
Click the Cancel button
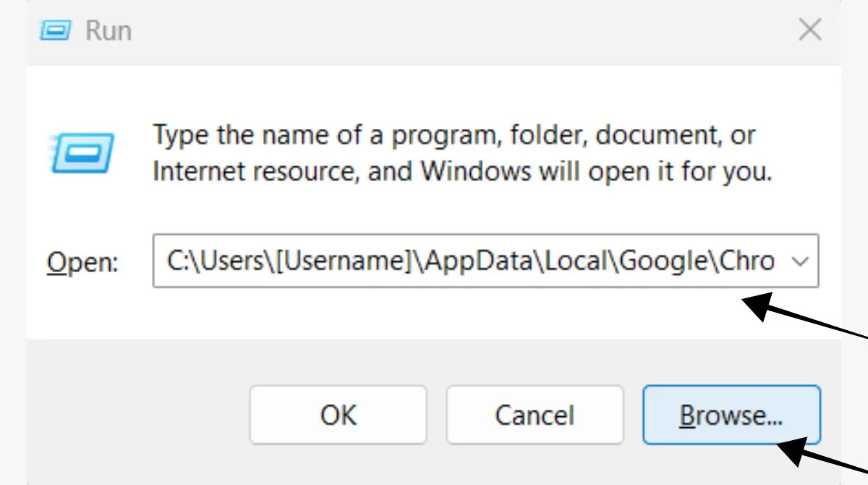tap(535, 415)
